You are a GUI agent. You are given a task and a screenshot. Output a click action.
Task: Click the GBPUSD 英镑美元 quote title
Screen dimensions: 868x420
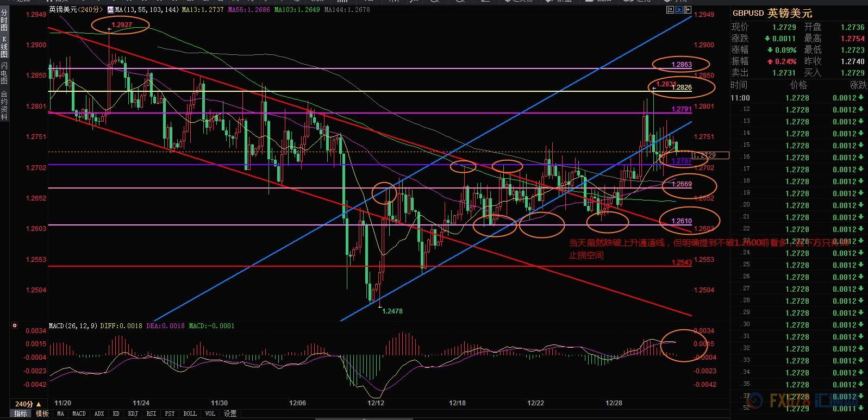tap(772, 14)
